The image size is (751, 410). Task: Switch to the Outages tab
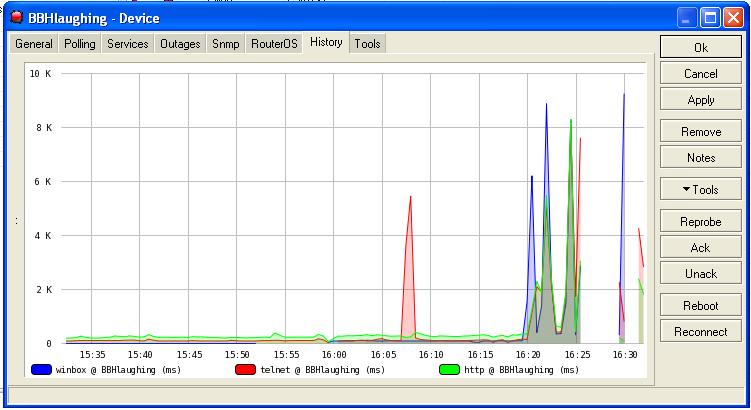tap(180, 44)
